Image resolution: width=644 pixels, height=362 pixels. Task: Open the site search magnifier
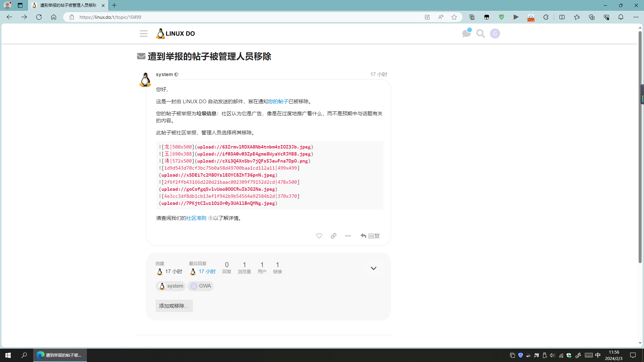pos(481,34)
